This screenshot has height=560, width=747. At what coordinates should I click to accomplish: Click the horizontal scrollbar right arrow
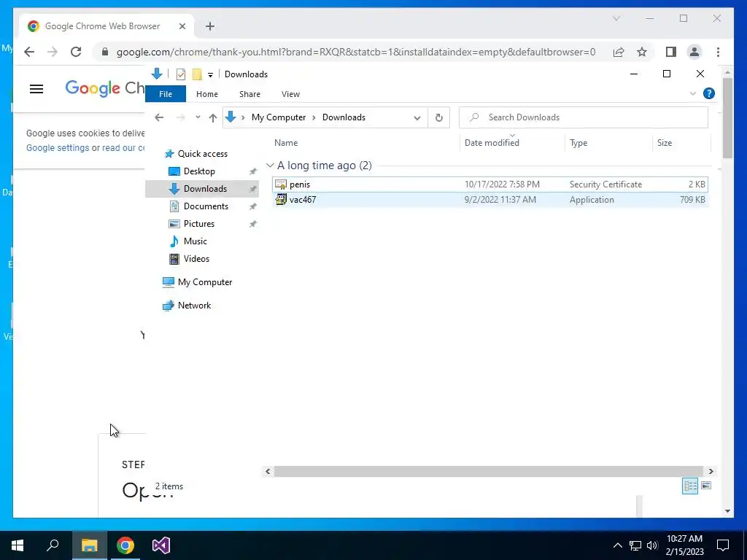click(711, 472)
